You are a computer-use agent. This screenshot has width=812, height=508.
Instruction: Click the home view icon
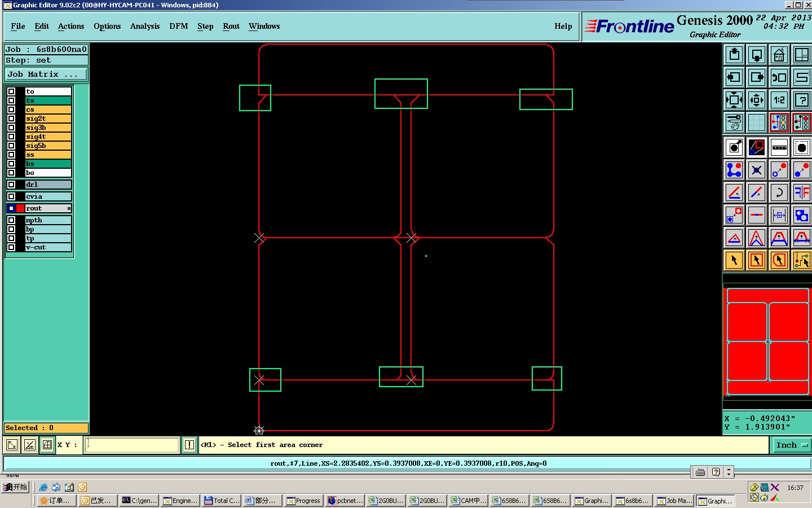tap(779, 55)
